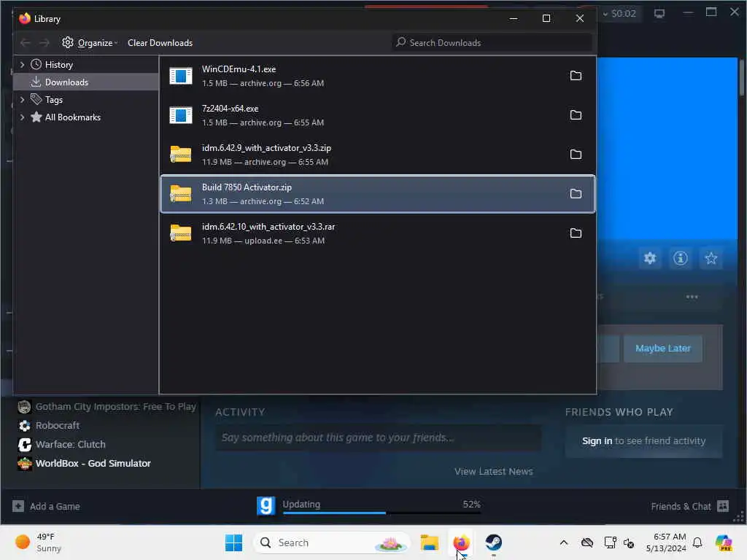This screenshot has height=560, width=747.
Task: Click the Garry's Mod updating icon
Action: pyautogui.click(x=266, y=506)
